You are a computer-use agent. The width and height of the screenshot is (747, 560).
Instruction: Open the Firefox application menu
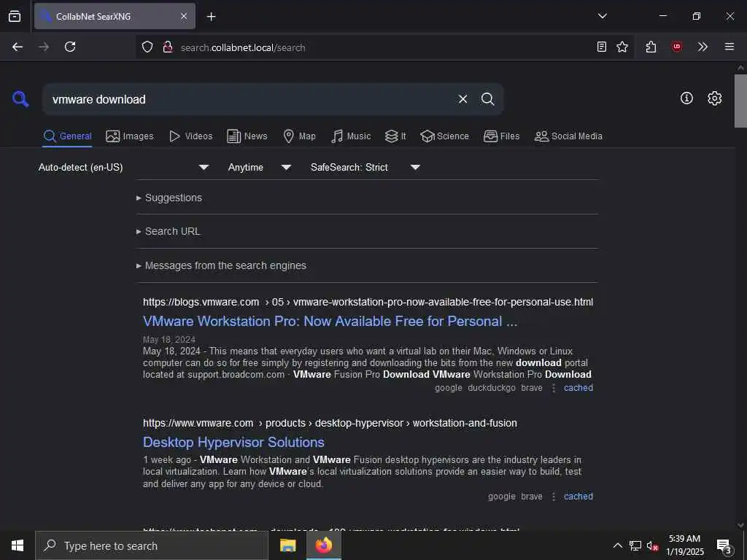[729, 47]
